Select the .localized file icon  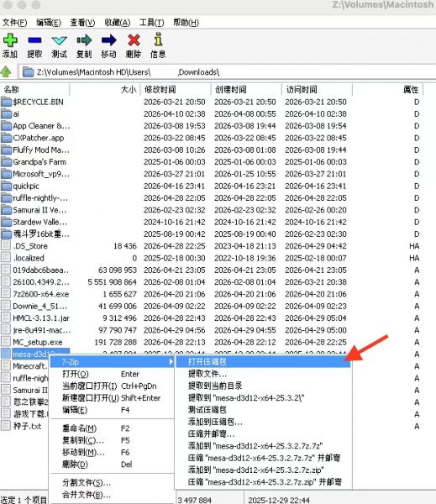click(6, 258)
